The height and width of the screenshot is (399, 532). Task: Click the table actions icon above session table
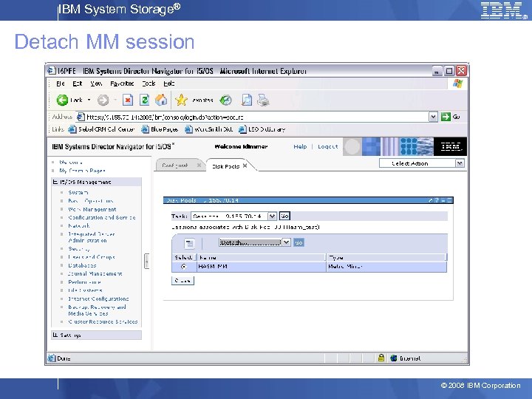189,243
